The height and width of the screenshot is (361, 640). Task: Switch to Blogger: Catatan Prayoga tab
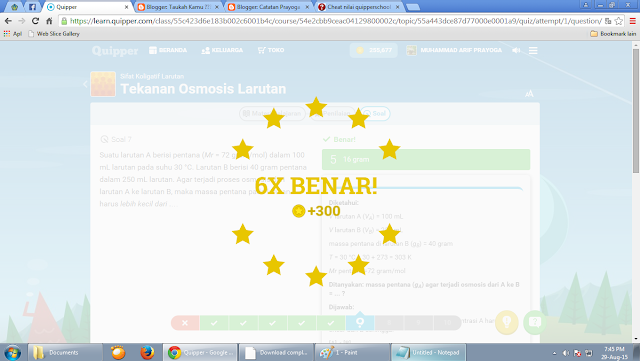269,7
